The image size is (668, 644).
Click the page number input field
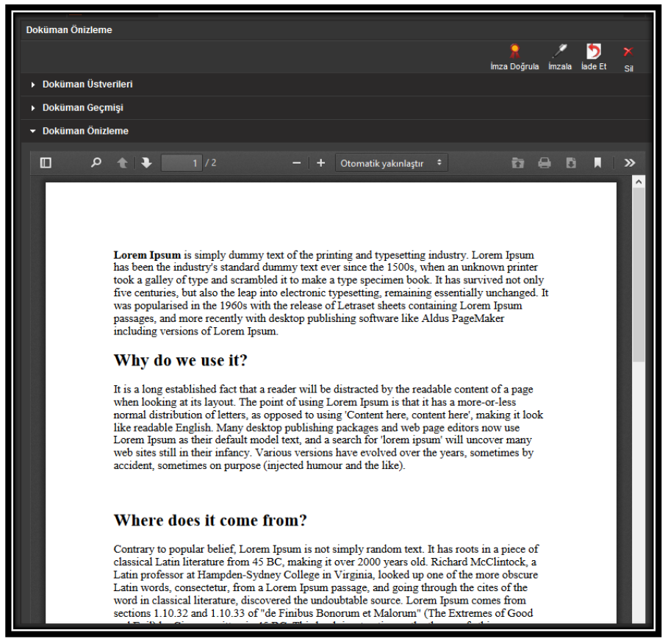pos(182,163)
